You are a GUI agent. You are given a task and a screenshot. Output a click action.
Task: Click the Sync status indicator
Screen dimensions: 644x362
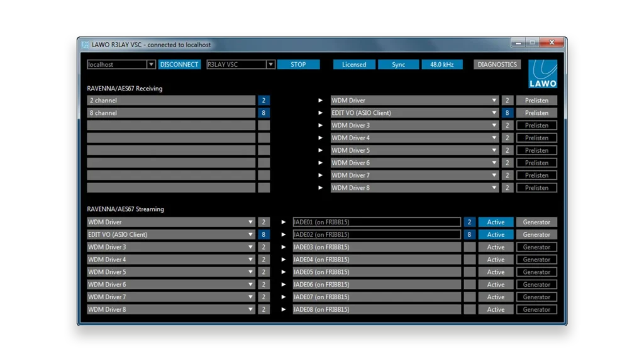click(398, 65)
